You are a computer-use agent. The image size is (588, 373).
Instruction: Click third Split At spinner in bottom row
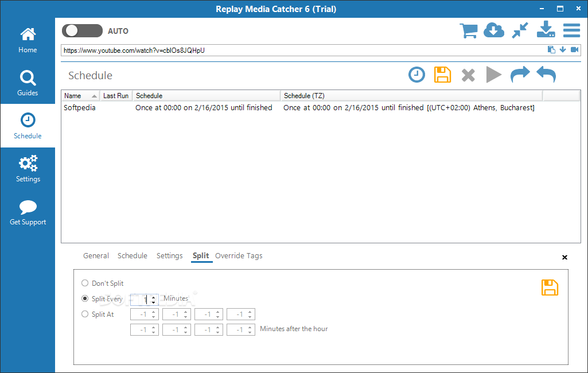tap(209, 330)
